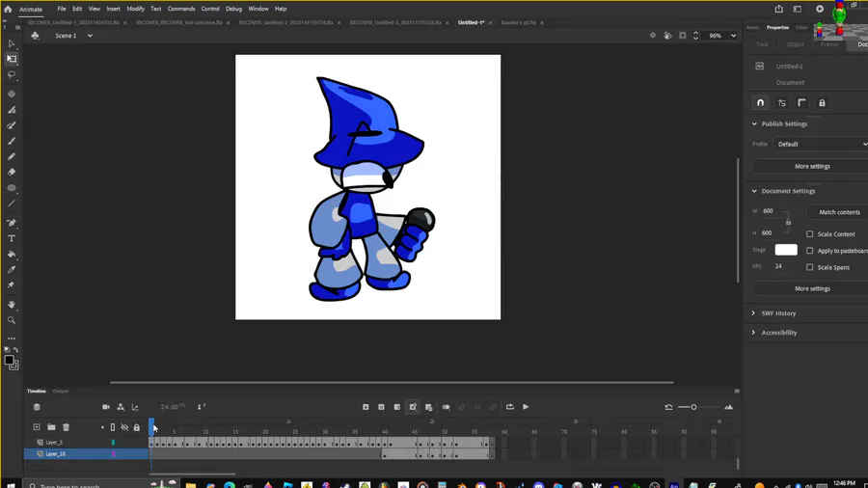Select the Eyedropper tool
This screenshot has height=488, width=868.
(11, 270)
